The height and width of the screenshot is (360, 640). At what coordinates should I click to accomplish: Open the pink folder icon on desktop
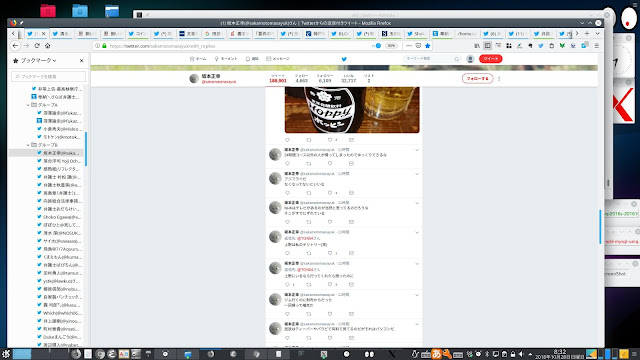point(48,11)
